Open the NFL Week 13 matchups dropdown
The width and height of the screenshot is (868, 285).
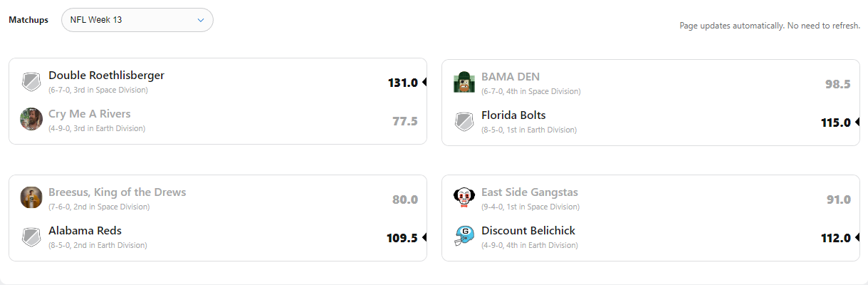point(137,20)
